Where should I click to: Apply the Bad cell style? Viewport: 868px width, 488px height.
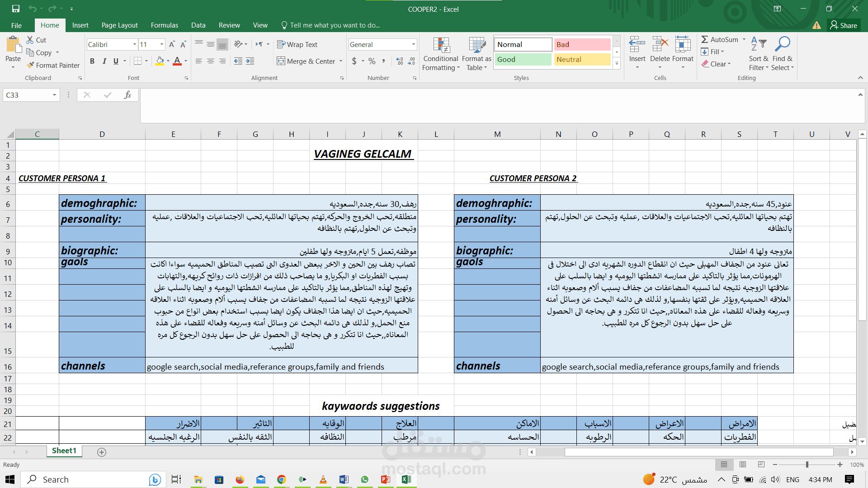coord(582,44)
